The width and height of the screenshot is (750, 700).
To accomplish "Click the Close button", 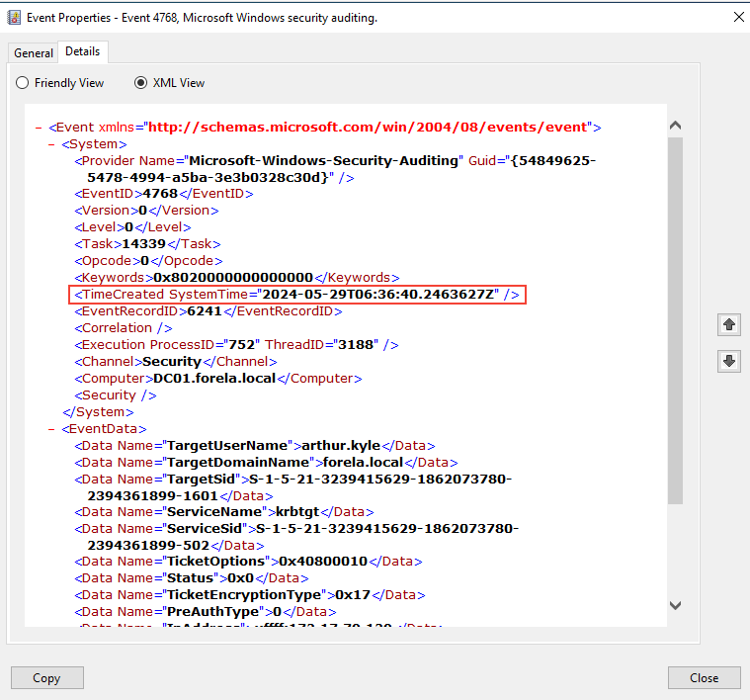I will pos(705,677).
